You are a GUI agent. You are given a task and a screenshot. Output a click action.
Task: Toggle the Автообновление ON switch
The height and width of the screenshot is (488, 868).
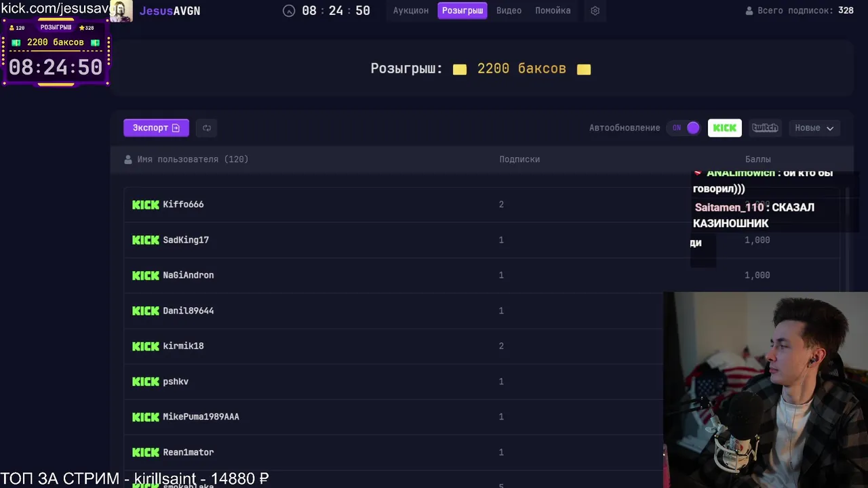(684, 127)
